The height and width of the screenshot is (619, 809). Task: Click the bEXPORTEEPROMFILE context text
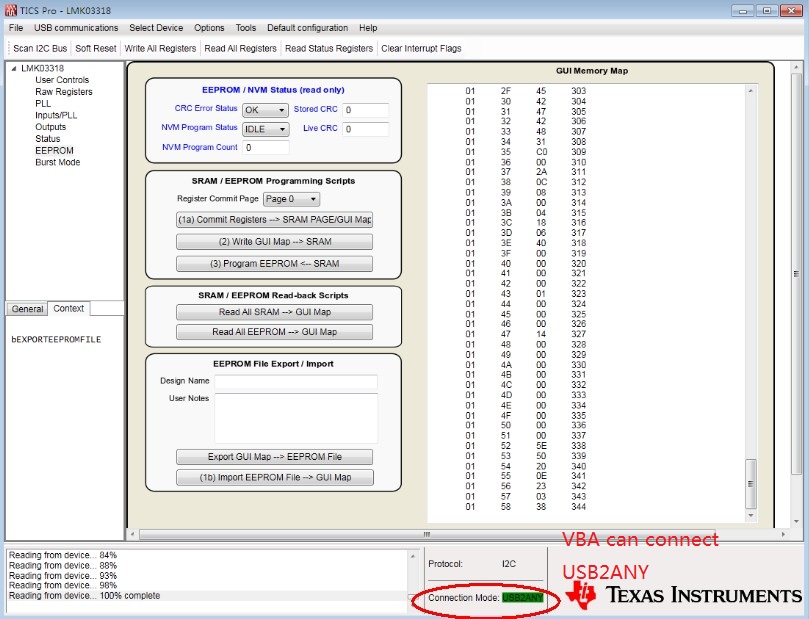[56, 339]
